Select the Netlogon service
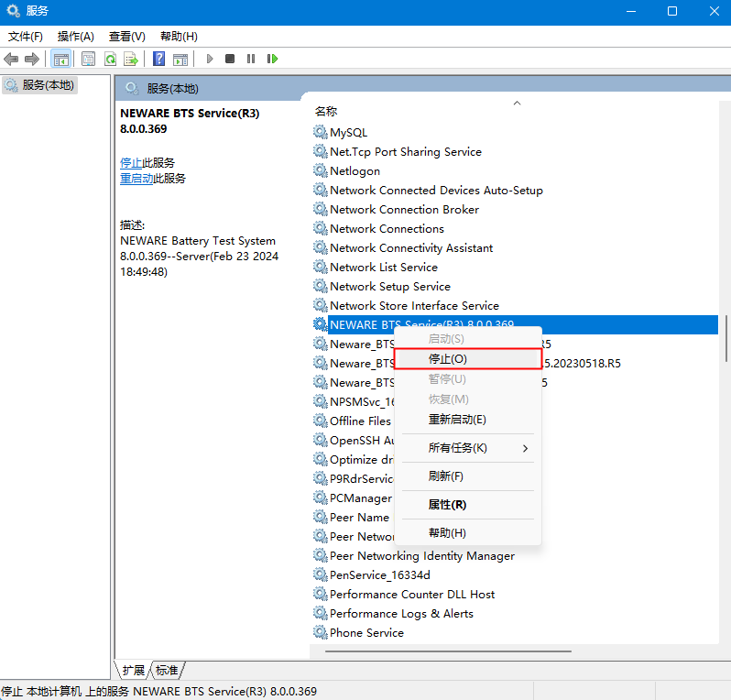 click(x=355, y=170)
